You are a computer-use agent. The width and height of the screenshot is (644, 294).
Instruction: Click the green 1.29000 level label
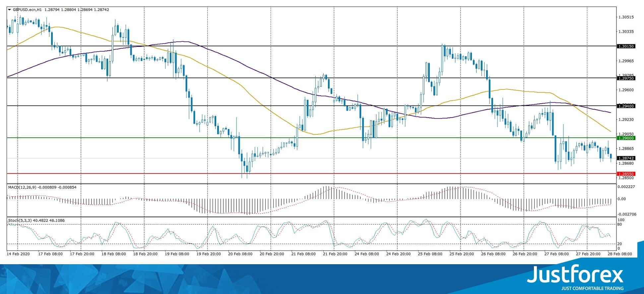(626, 138)
